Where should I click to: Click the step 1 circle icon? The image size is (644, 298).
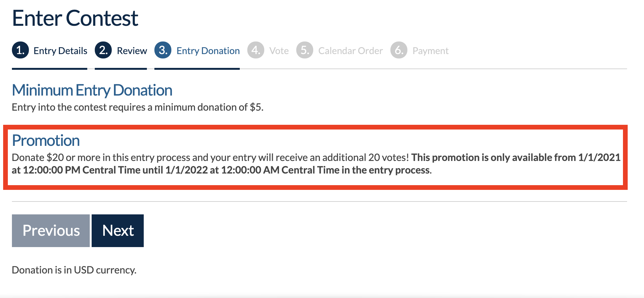(20, 50)
